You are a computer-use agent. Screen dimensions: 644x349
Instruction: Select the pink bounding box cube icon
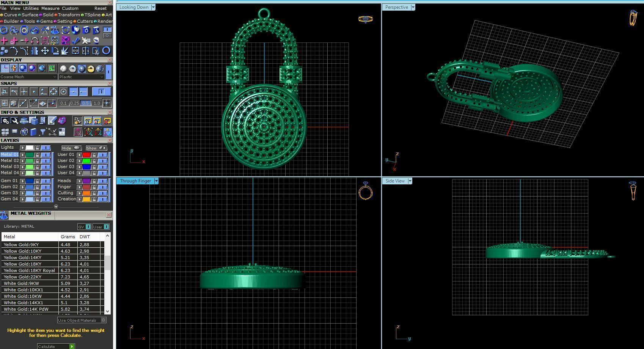pyautogui.click(x=62, y=121)
